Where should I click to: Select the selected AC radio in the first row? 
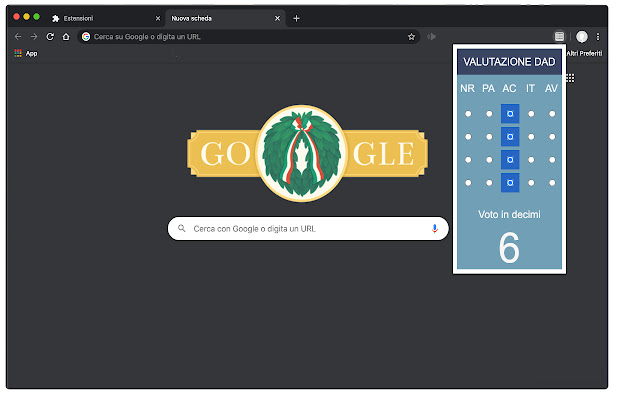click(510, 114)
